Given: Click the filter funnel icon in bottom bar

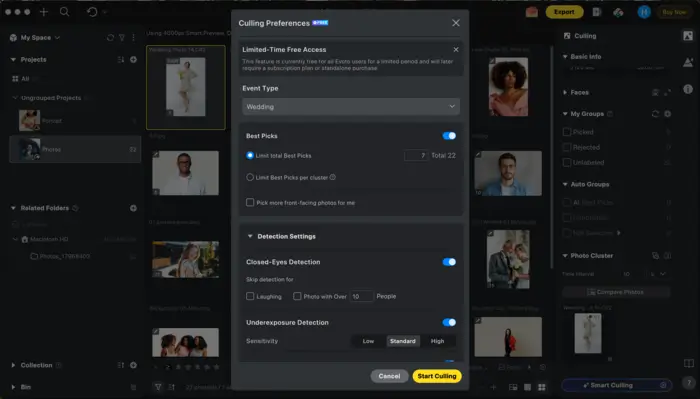Looking at the screenshot, I should [158, 387].
